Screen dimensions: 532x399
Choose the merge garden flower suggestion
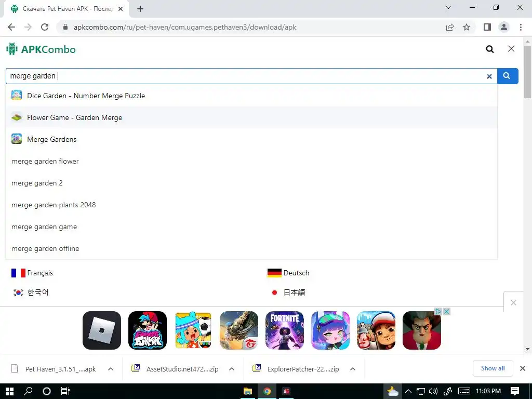(251, 161)
